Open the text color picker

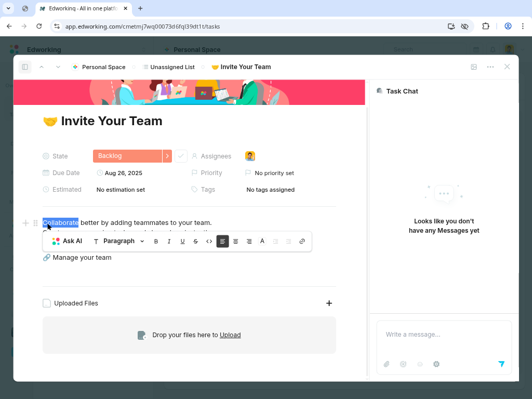[262, 241]
